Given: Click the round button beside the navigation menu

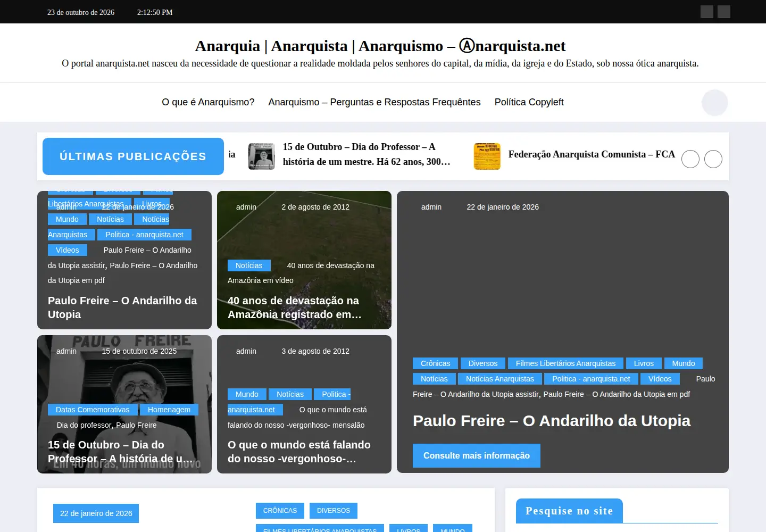Looking at the screenshot, I should [715, 103].
